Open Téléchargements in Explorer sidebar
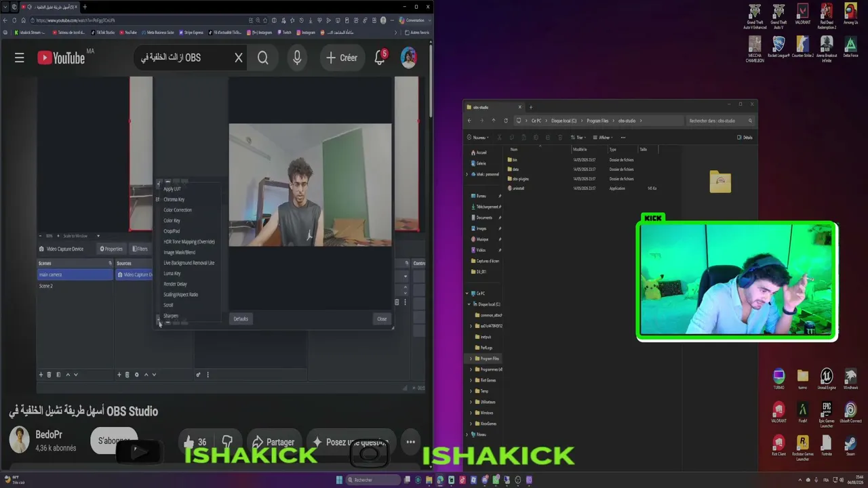Viewport: 868px width, 488px height. [x=486, y=207]
